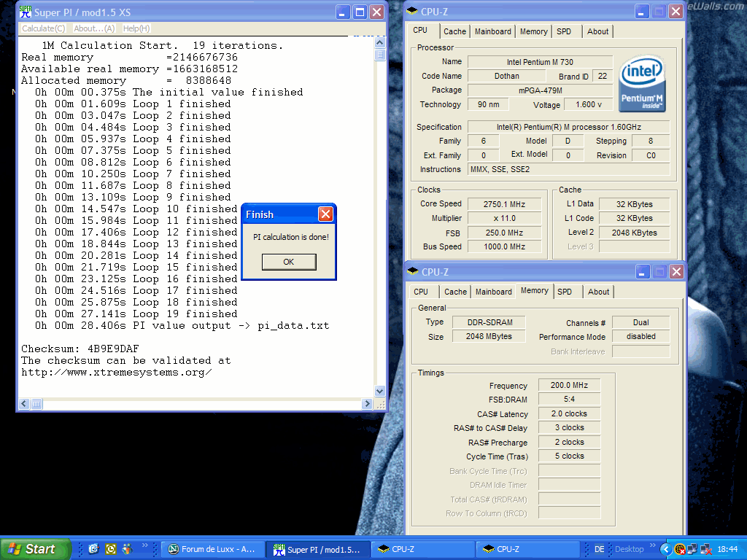This screenshot has height=560, width=747.
Task: Click the CAS# Latency value 2.0 clocks
Action: pos(569,414)
